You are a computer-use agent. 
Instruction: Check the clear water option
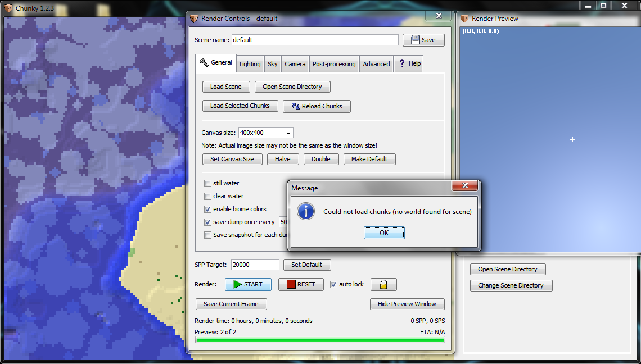pyautogui.click(x=207, y=196)
